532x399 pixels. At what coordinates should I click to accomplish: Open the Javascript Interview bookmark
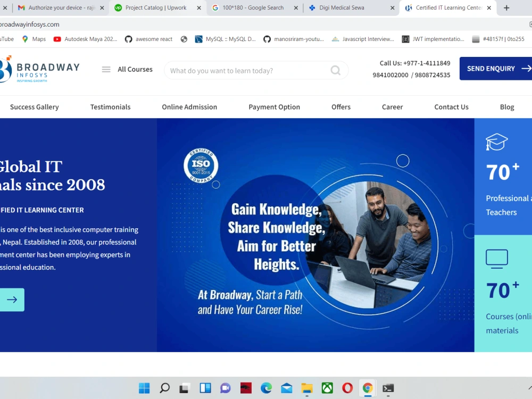(363, 39)
